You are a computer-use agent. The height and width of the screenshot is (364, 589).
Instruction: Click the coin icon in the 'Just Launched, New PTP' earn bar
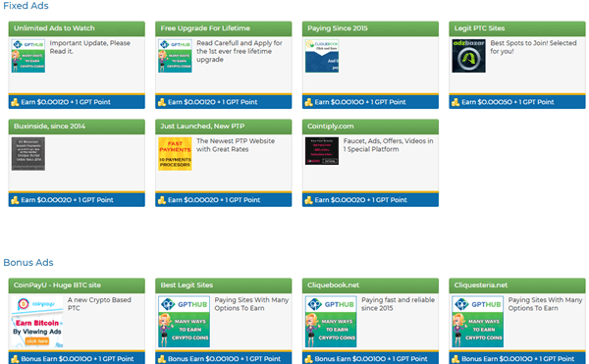click(162, 200)
